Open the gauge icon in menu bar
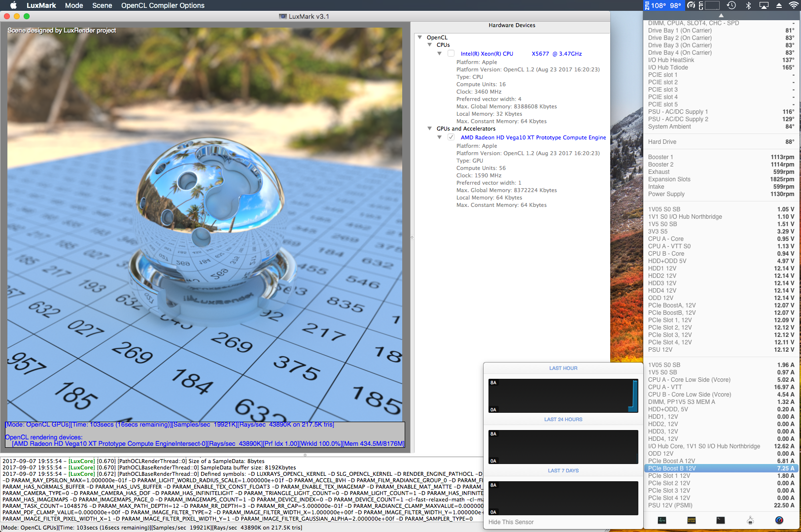The height and width of the screenshot is (532, 801). tap(691, 5)
